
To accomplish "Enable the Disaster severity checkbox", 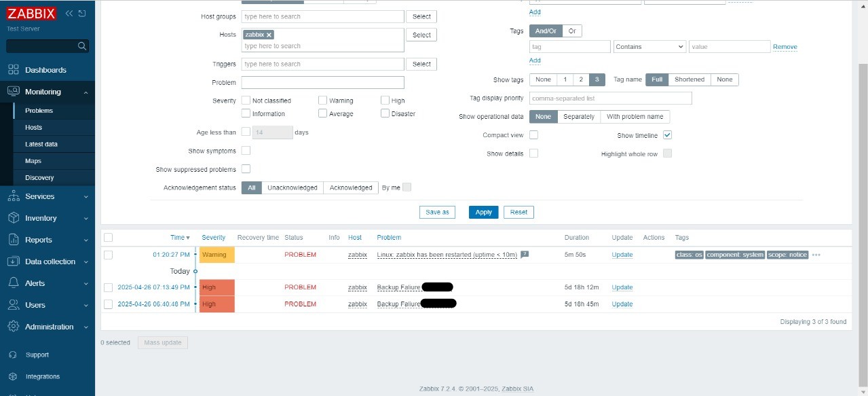I will (385, 113).
